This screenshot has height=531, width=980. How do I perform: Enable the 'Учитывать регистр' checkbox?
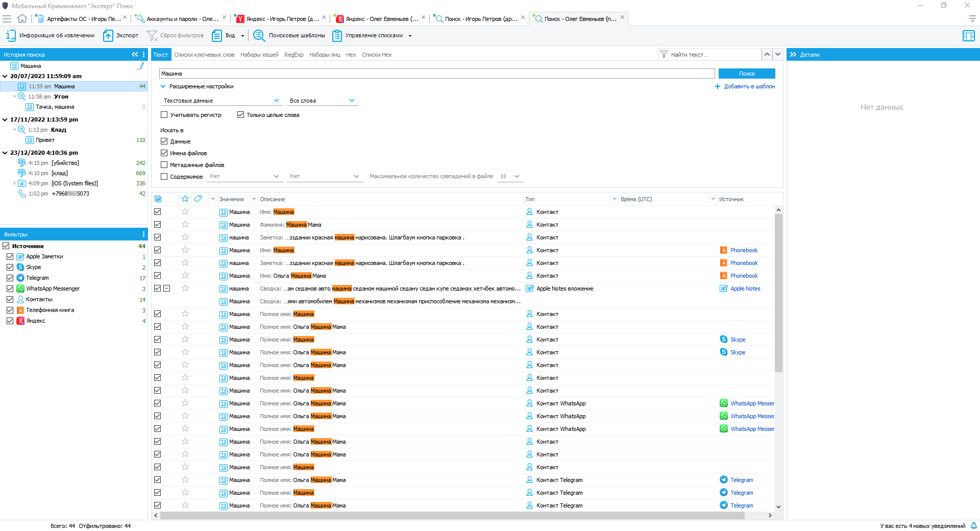point(164,115)
